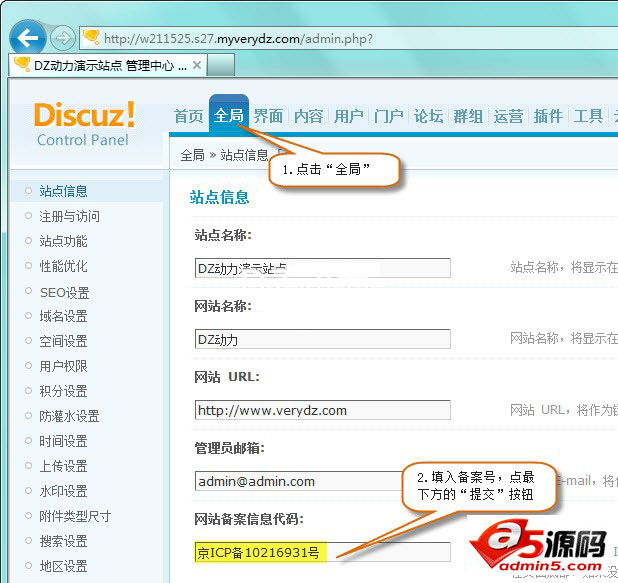
Task: Select 用户权限 in the sidebar
Action: (x=63, y=366)
